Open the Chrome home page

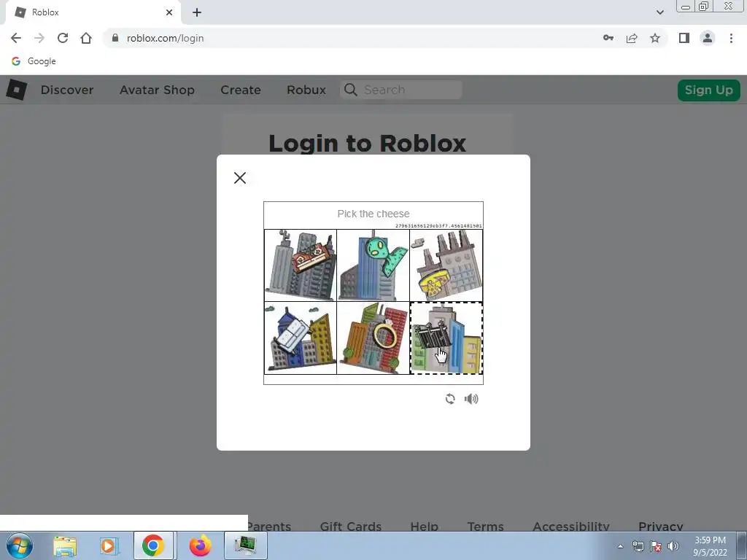pos(86,38)
